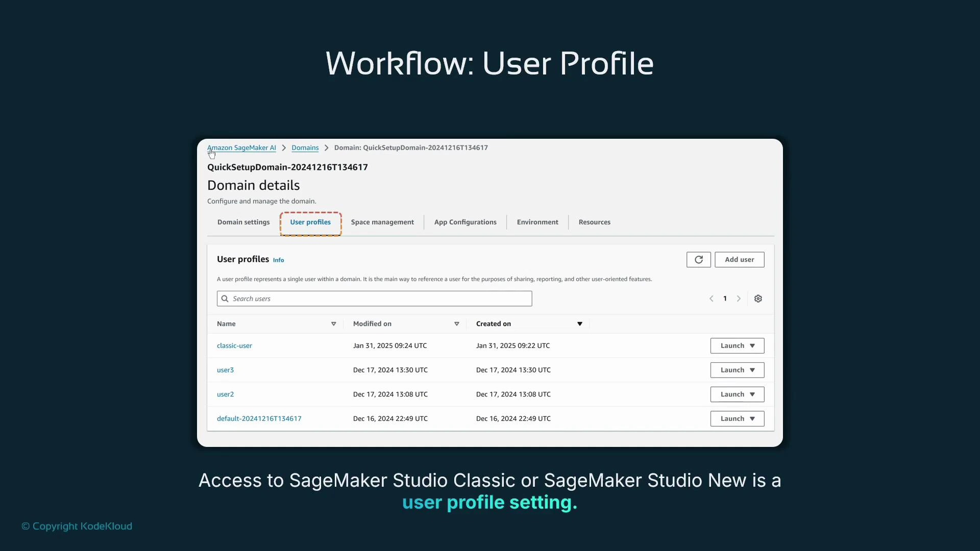Open the Modified on sort dropdown
The image size is (980, 551).
(457, 323)
